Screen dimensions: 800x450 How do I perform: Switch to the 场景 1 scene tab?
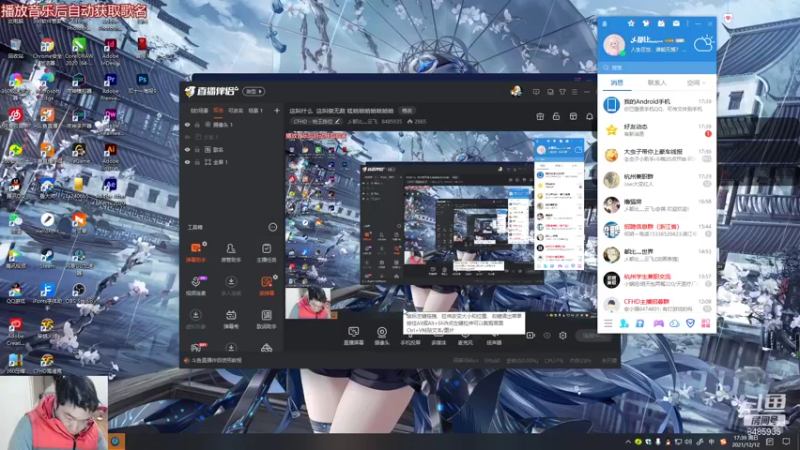[255, 111]
